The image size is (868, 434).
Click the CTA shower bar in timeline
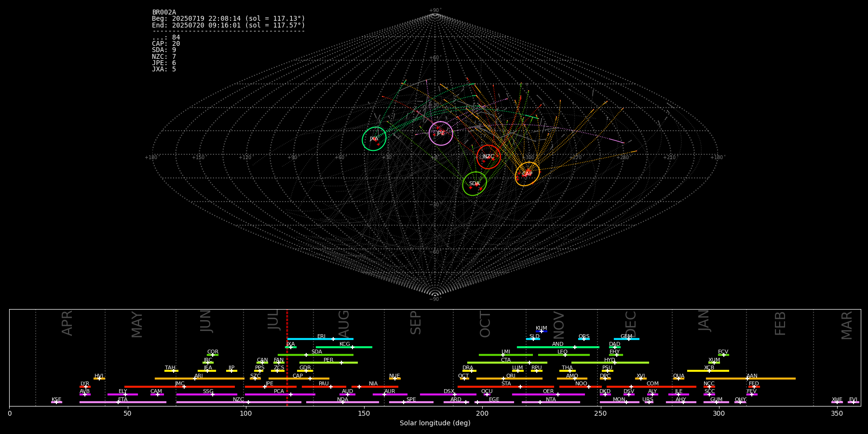(507, 363)
